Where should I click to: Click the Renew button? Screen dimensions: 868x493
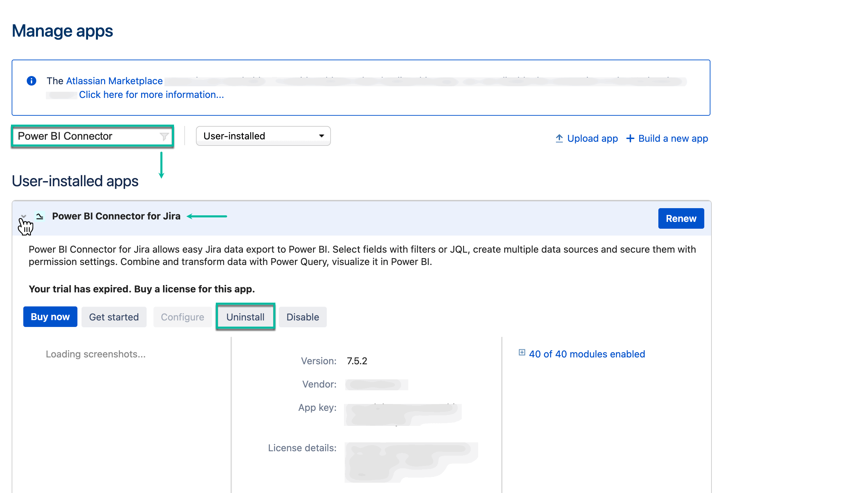[x=681, y=218]
